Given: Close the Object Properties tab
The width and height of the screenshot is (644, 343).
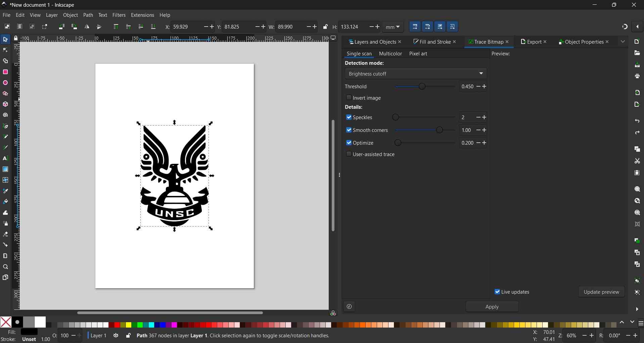Looking at the screenshot, I should (607, 42).
